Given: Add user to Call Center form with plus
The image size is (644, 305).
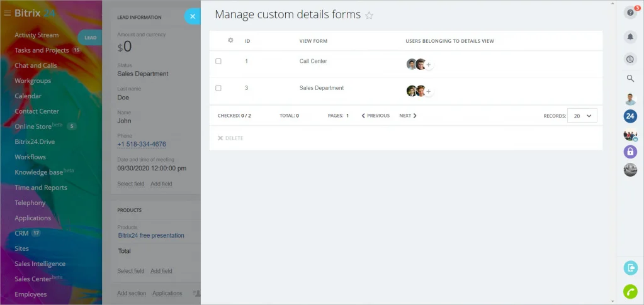Looking at the screenshot, I should point(428,64).
